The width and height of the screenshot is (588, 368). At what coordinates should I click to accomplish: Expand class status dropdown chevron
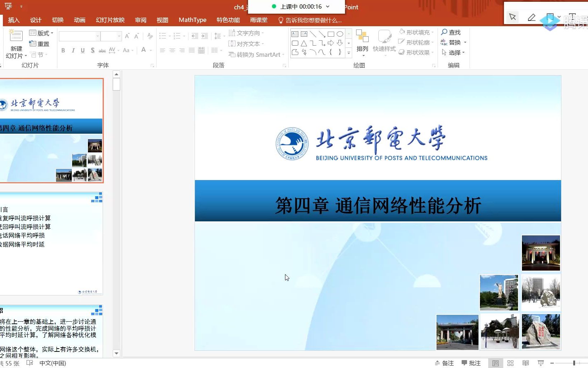(328, 6)
